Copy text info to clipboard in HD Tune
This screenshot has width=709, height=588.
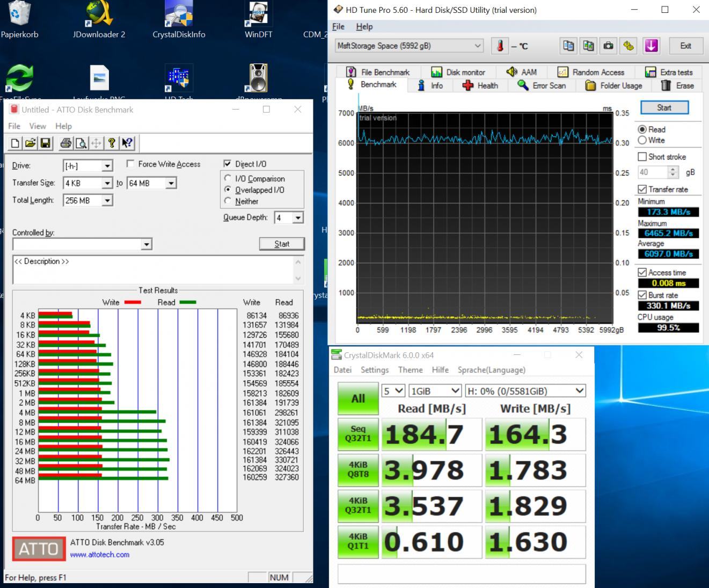(568, 46)
